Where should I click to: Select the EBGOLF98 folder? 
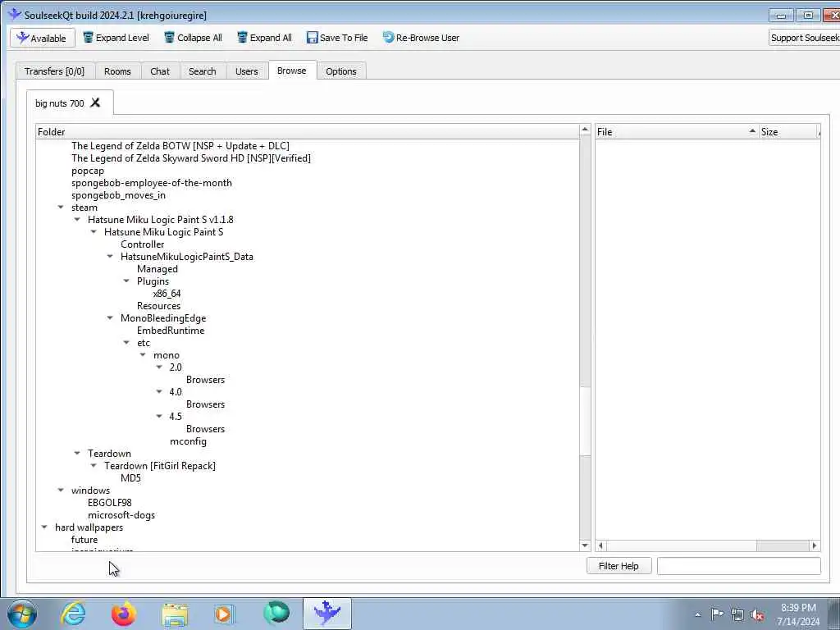tap(110, 503)
